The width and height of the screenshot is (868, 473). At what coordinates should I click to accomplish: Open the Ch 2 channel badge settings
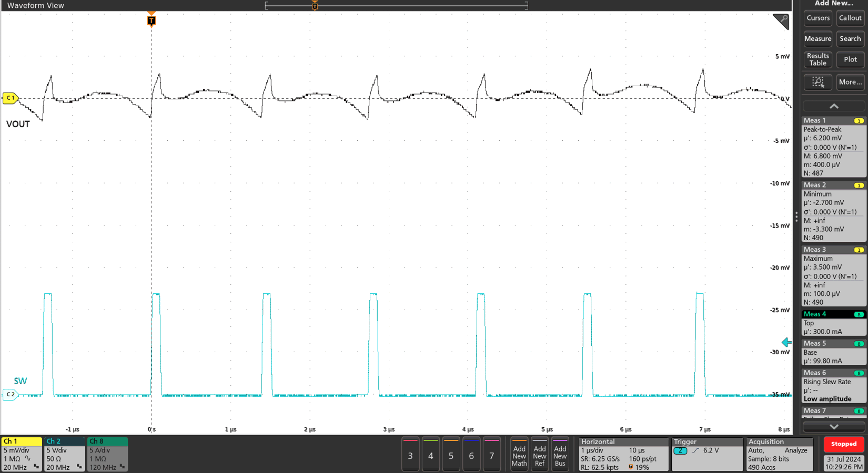[x=64, y=454]
